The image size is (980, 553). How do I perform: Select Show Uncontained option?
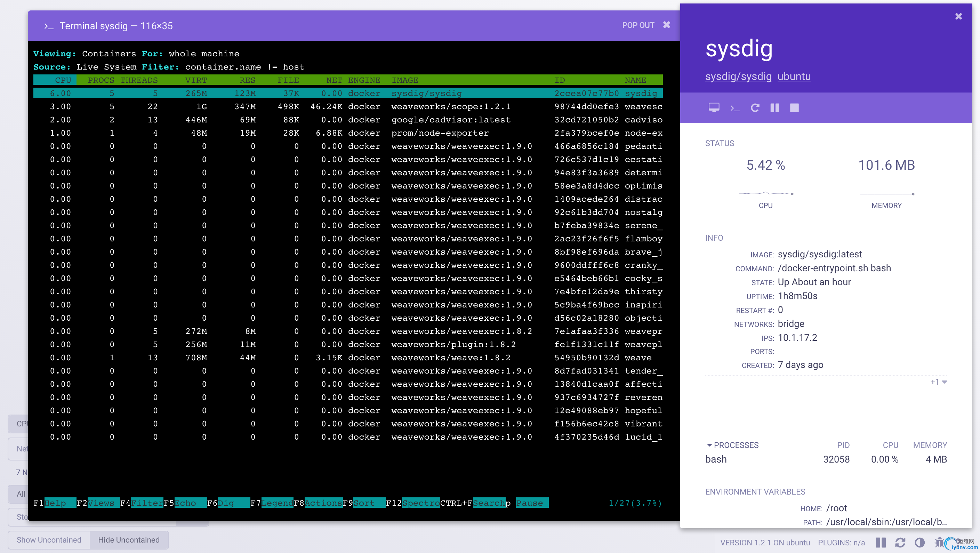(x=49, y=540)
